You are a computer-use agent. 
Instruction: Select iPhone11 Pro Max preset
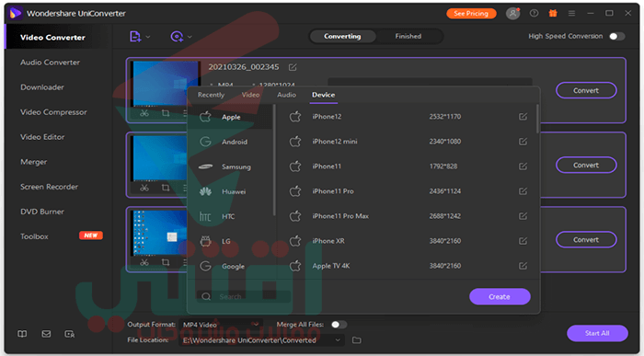pos(407,216)
